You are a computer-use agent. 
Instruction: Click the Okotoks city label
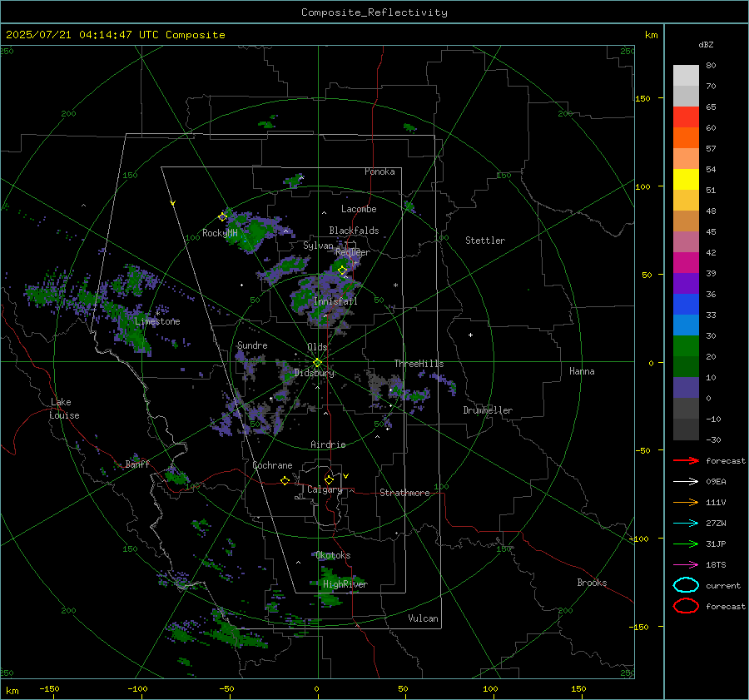point(333,555)
